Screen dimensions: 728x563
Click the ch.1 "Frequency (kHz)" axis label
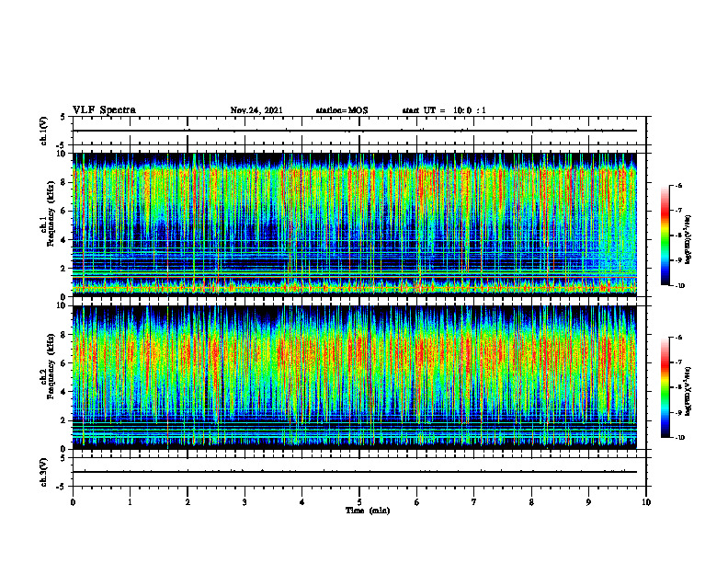coord(50,214)
